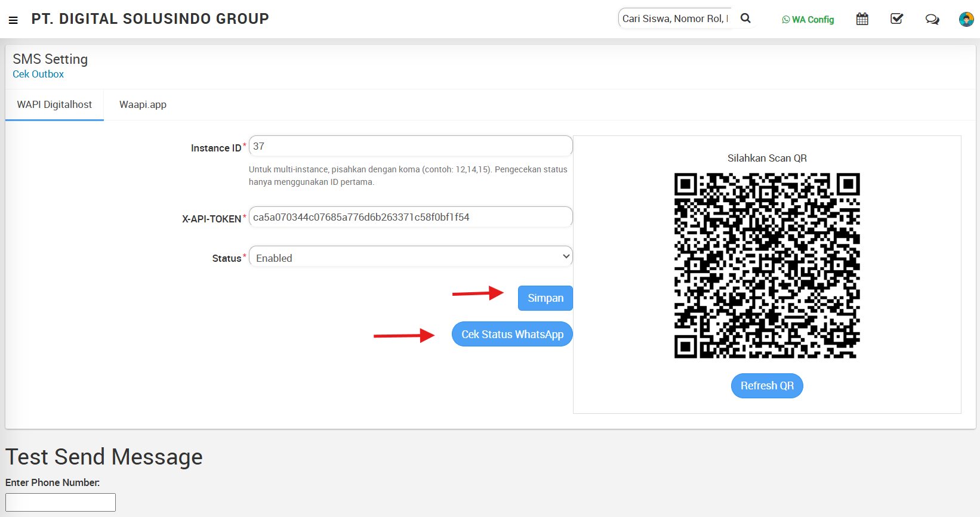980x517 pixels.
Task: Click into the X-API-TOKEN field
Action: click(x=411, y=217)
